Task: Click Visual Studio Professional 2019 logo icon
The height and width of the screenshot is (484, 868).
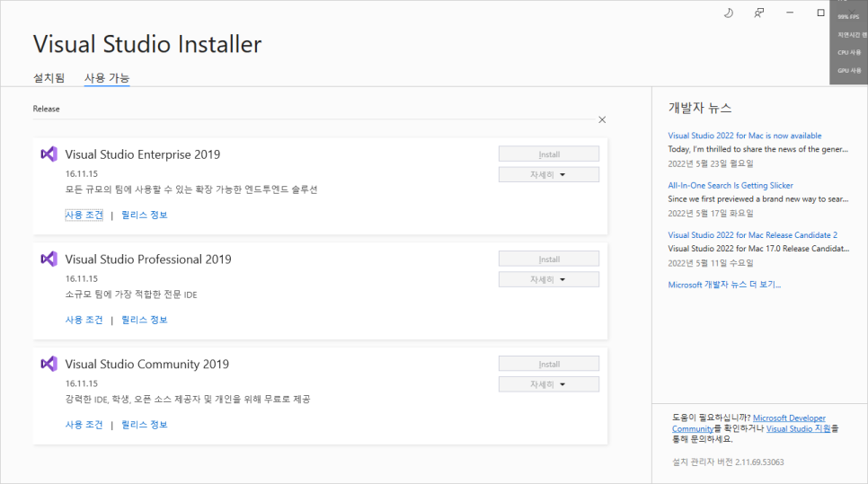Action: (x=49, y=259)
